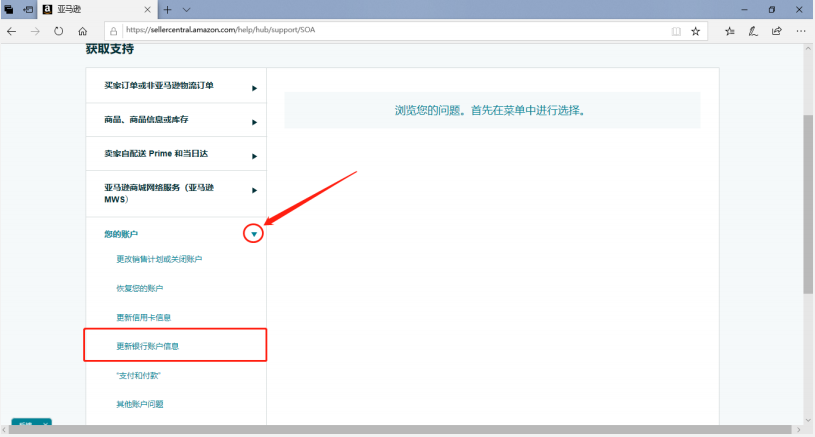Click 更改销售计划或关闭账户 link
The image size is (815, 437).
click(x=159, y=259)
